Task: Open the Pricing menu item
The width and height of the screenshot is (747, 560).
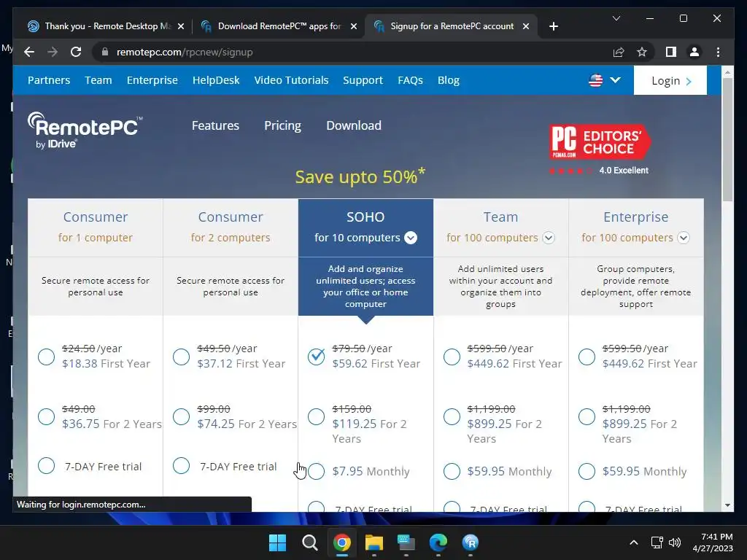Action: 282,125
